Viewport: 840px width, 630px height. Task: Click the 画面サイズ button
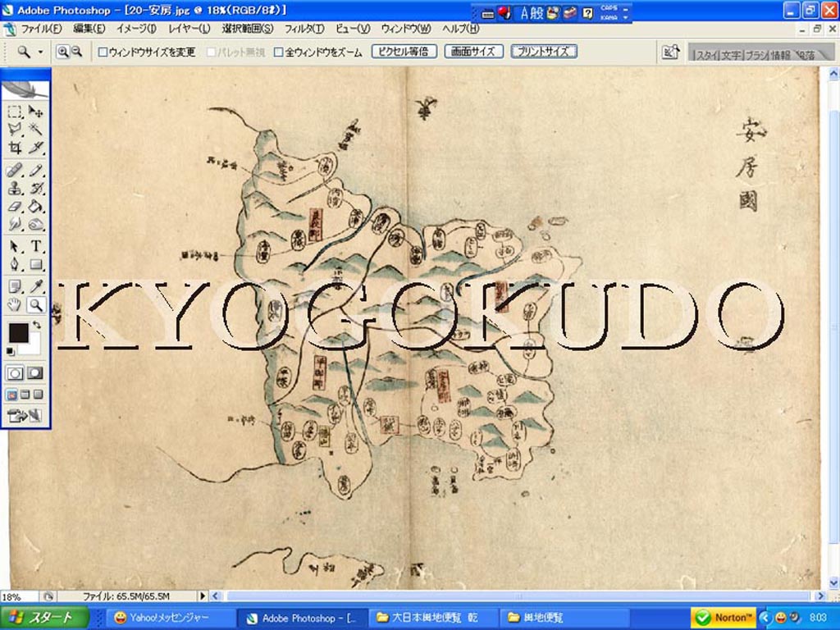tap(473, 52)
